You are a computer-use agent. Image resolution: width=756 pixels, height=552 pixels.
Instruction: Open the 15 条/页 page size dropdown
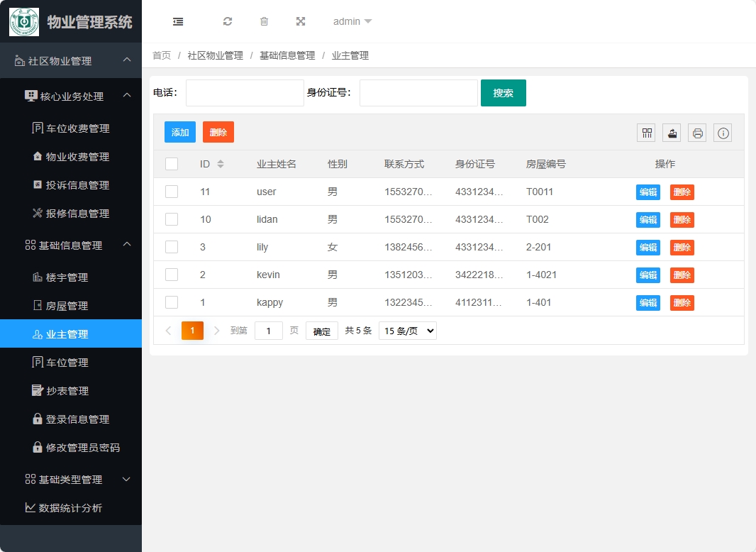[x=407, y=330]
